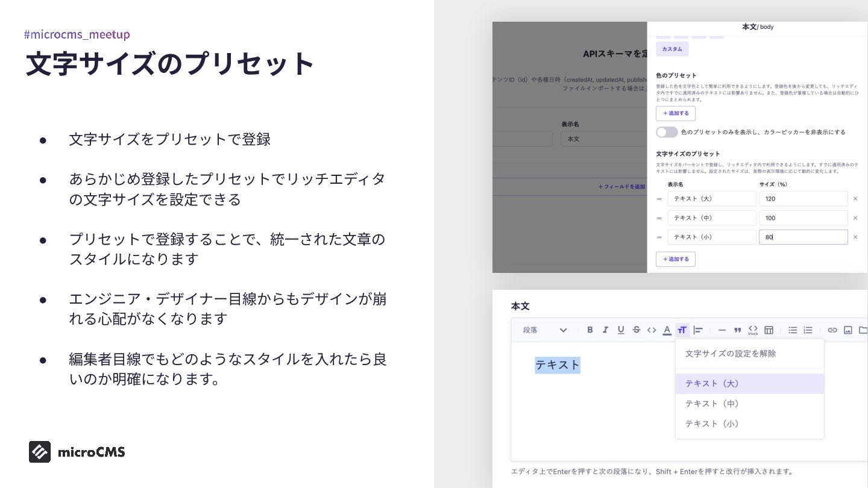Select テキスト（小） in the font size menu
This screenshot has width=868, height=488.
[x=750, y=424]
